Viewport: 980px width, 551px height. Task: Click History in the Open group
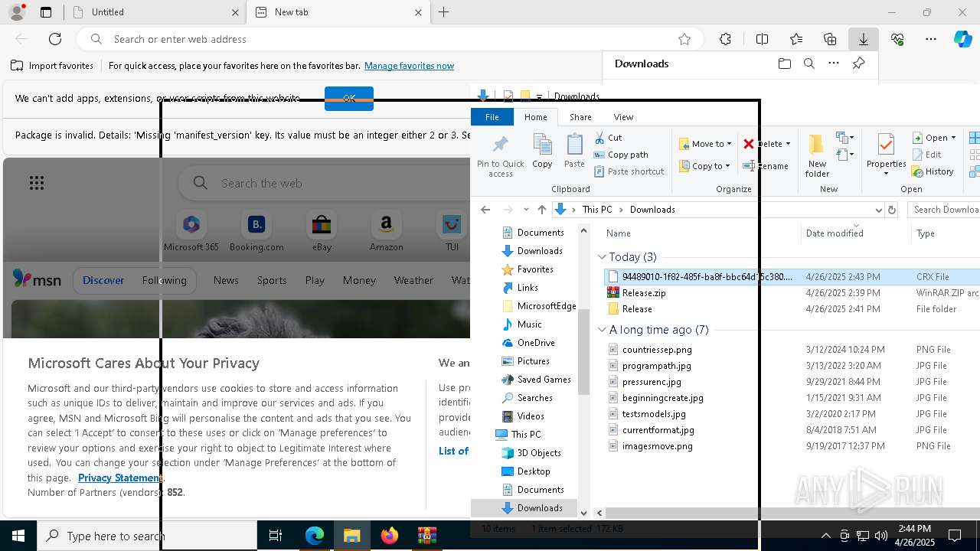click(933, 171)
